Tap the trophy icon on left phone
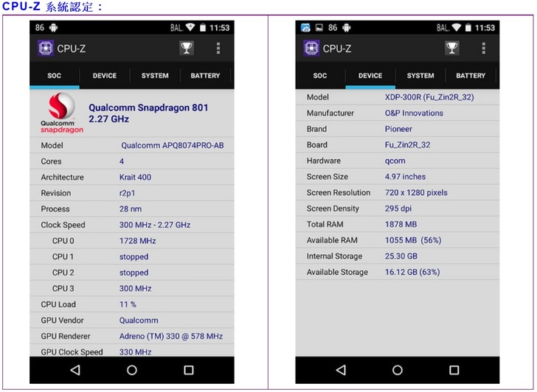Screen dimensions: 537x392 187,49
